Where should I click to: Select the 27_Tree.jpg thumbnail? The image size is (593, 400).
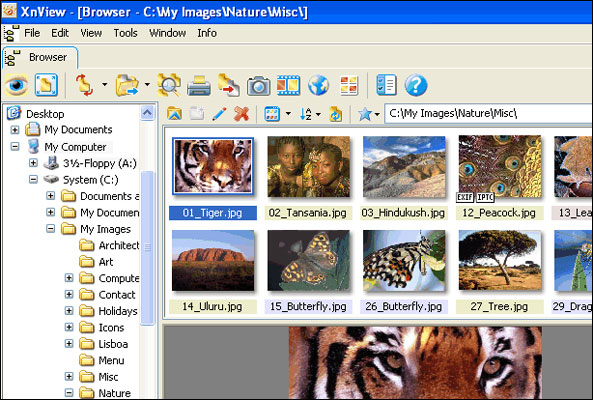500,260
